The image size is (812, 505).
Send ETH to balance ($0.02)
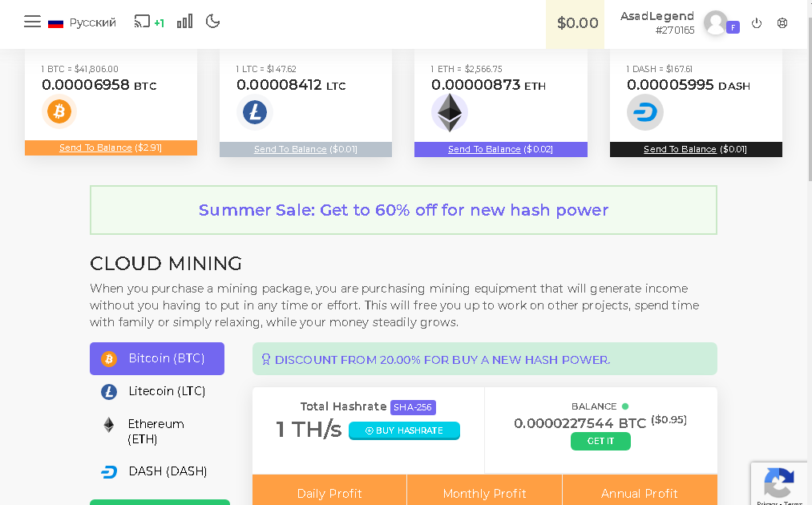point(501,149)
